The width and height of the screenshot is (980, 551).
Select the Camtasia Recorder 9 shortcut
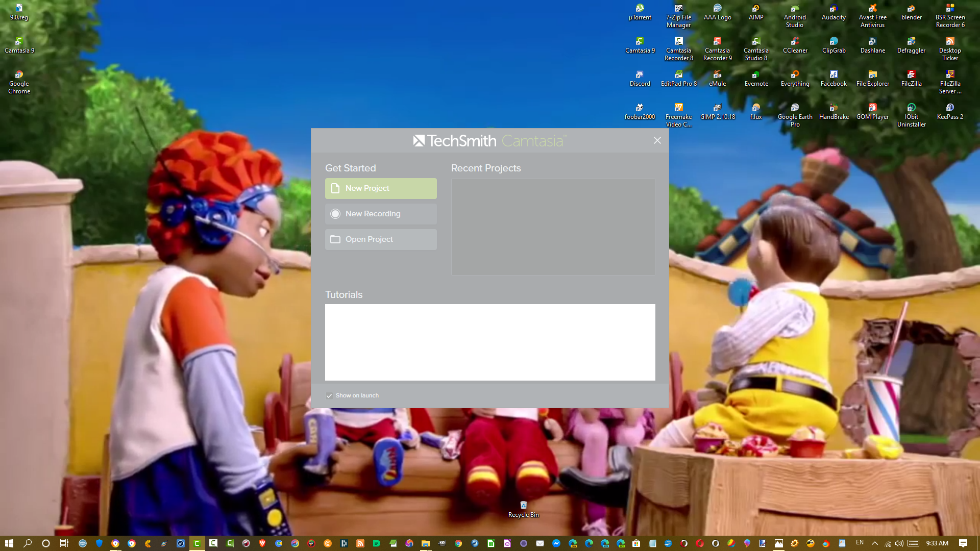point(717,49)
